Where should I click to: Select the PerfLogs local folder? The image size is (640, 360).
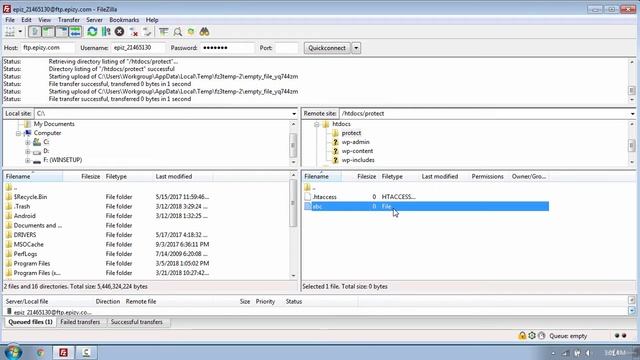point(25,254)
